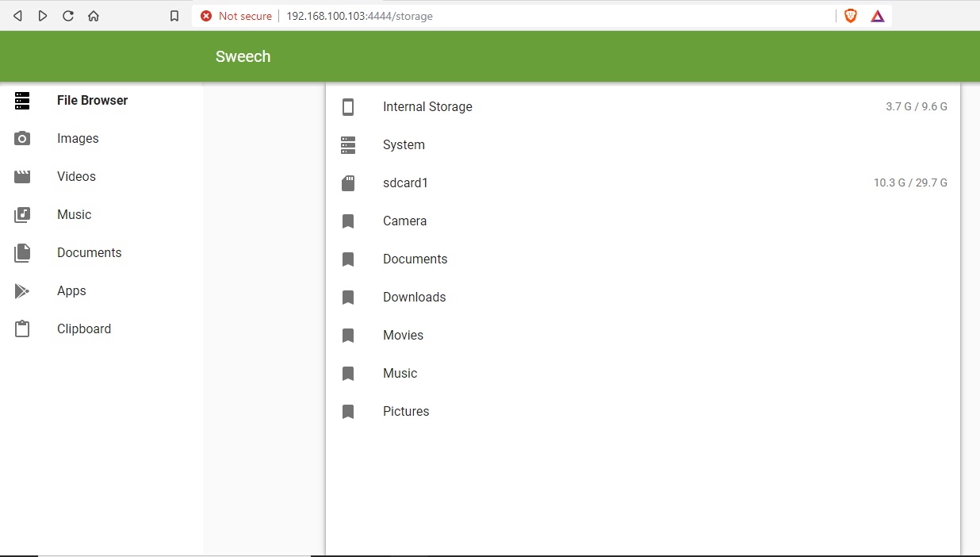
Task: Open the File Browser section
Action: (101, 101)
